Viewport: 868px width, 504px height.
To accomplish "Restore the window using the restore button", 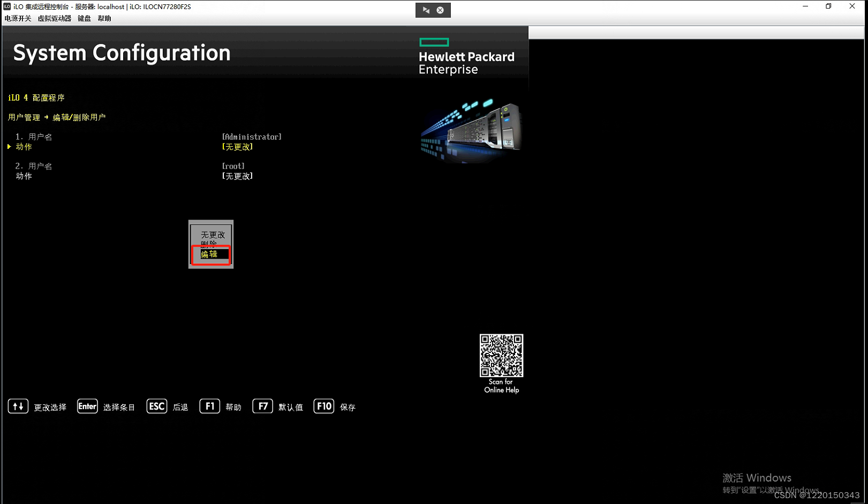I will coord(828,6).
